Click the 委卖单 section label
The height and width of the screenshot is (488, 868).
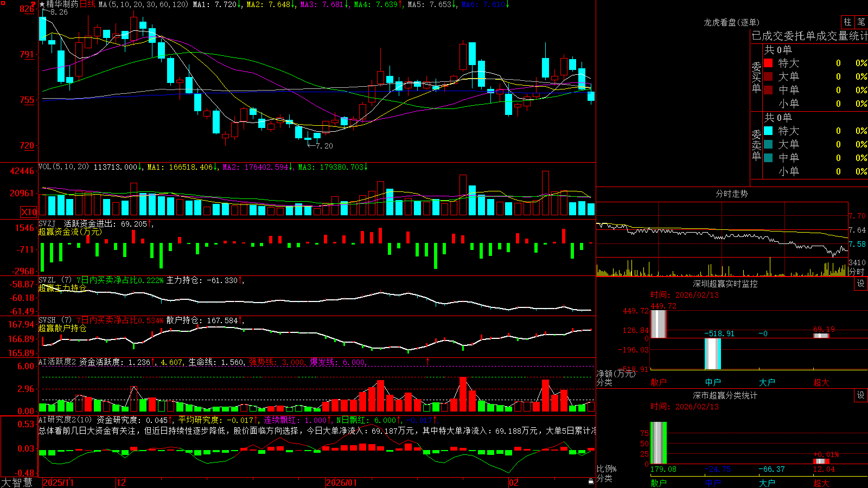tap(756, 145)
